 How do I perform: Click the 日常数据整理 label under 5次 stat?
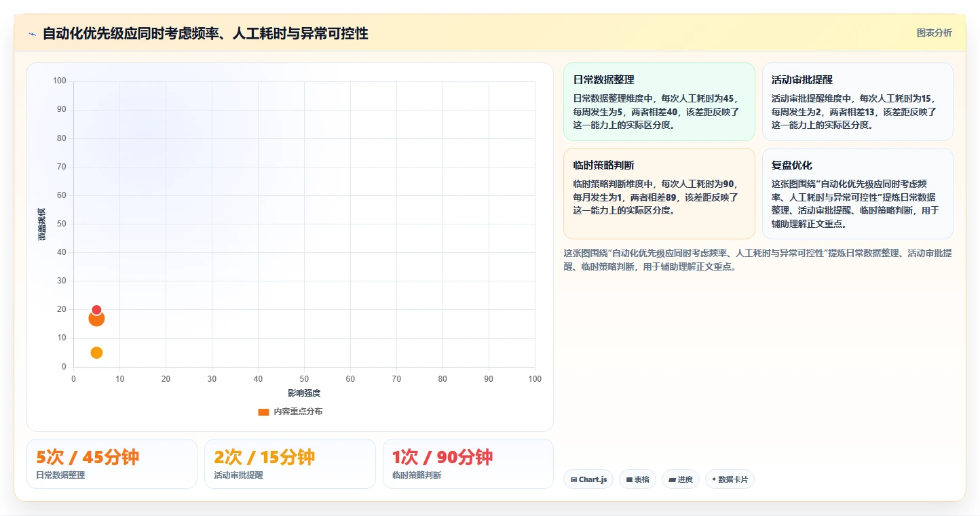(x=60, y=475)
